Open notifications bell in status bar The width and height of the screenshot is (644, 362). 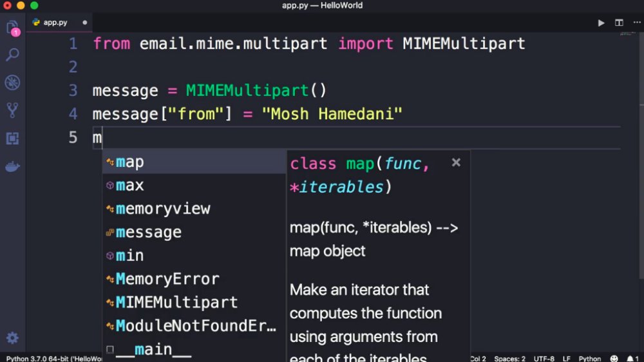632,358
